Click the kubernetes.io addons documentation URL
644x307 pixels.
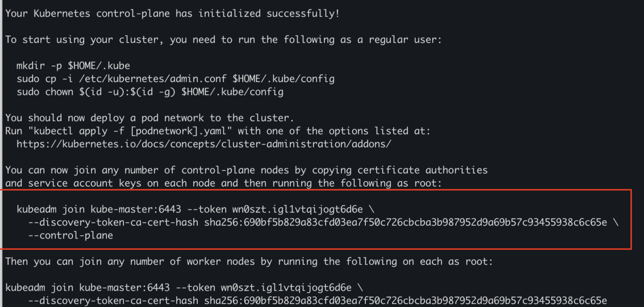click(204, 144)
